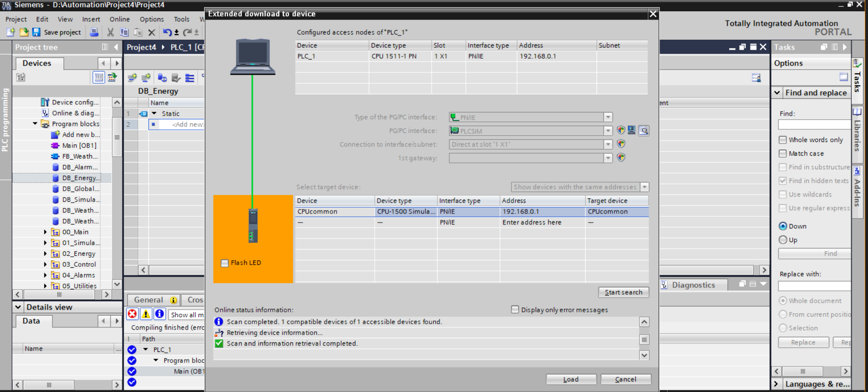Image resolution: width=868 pixels, height=392 pixels.
Task: Collapse the Details view section
Action: tap(18, 307)
